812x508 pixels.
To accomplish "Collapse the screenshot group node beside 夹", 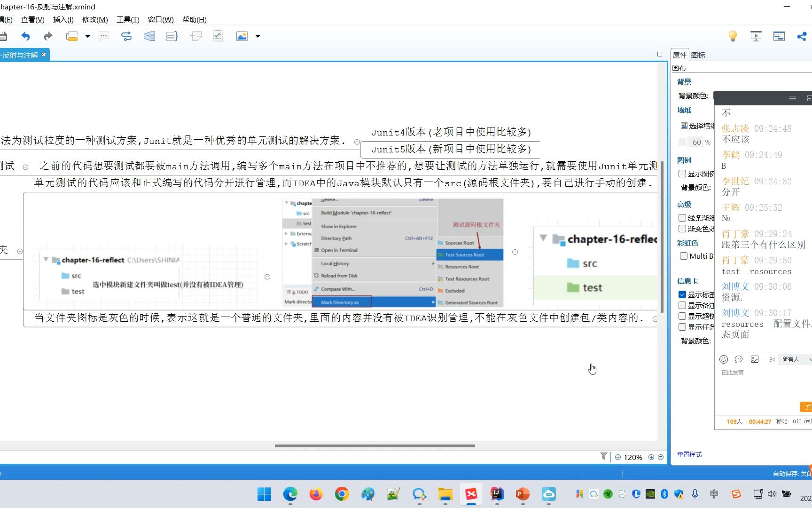I will (x=20, y=251).
